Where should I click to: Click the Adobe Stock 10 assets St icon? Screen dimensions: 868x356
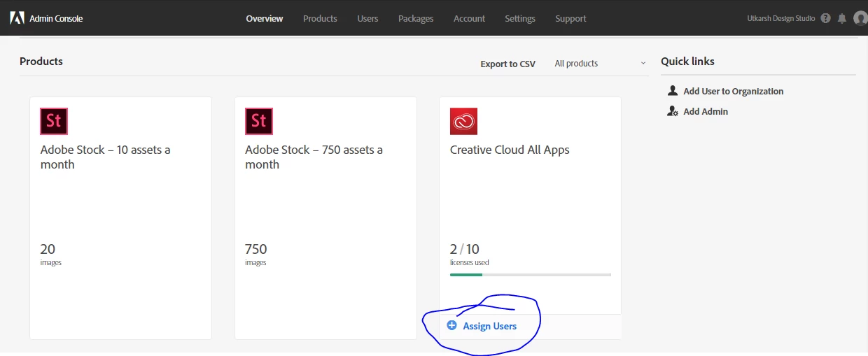tap(54, 121)
